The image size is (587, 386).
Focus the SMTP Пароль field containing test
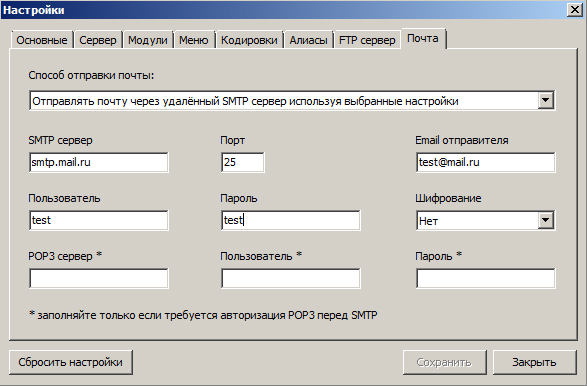(x=291, y=220)
